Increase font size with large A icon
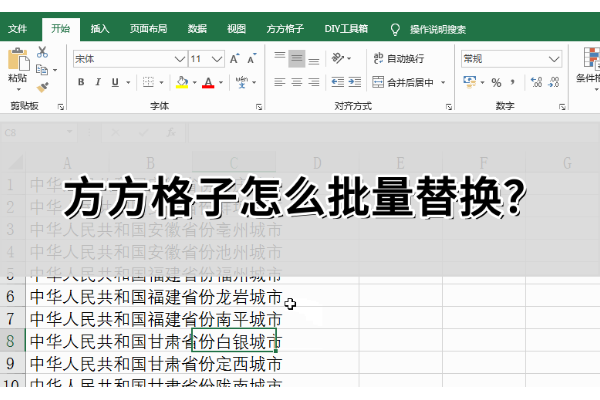This screenshot has height=400, width=600. [234, 59]
